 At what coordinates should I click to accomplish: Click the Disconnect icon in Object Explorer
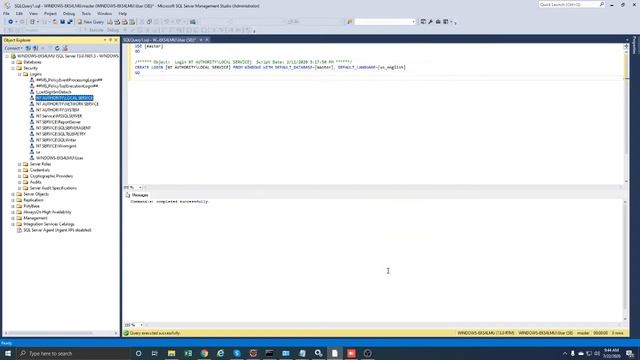[36, 48]
